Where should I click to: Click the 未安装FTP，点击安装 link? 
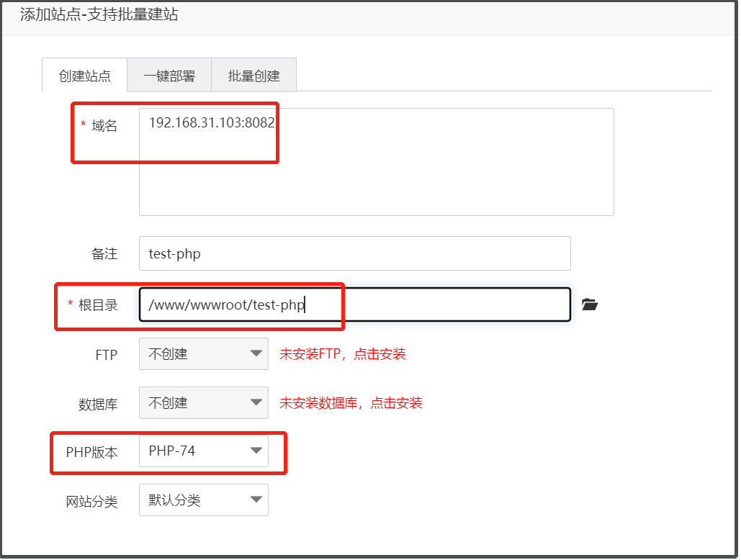(343, 354)
